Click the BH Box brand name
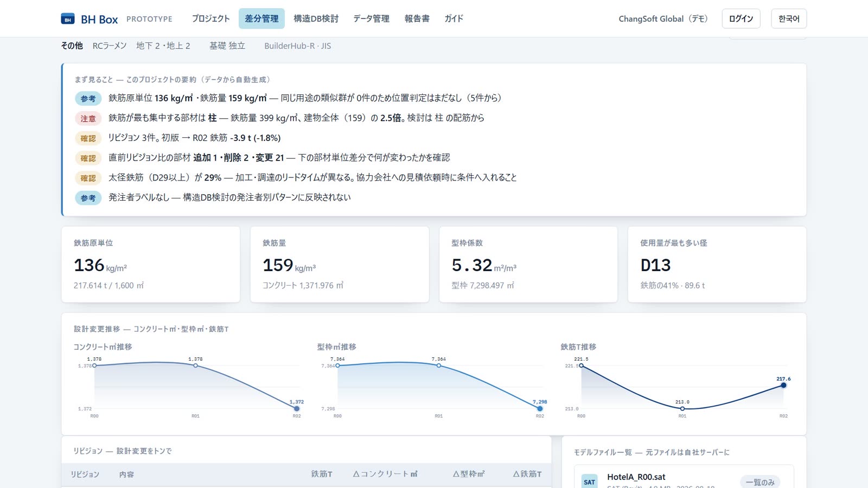 point(99,20)
